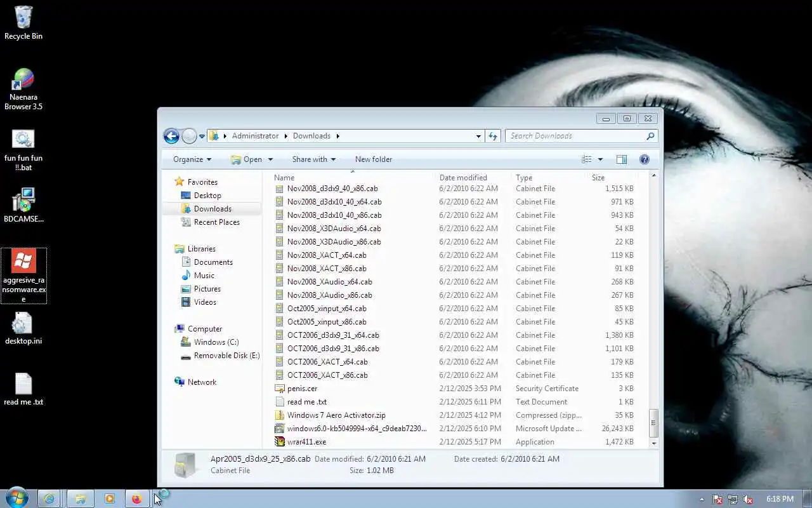812x508 pixels.
Task: Select the BDCAMSE desktop icon
Action: 23,205
